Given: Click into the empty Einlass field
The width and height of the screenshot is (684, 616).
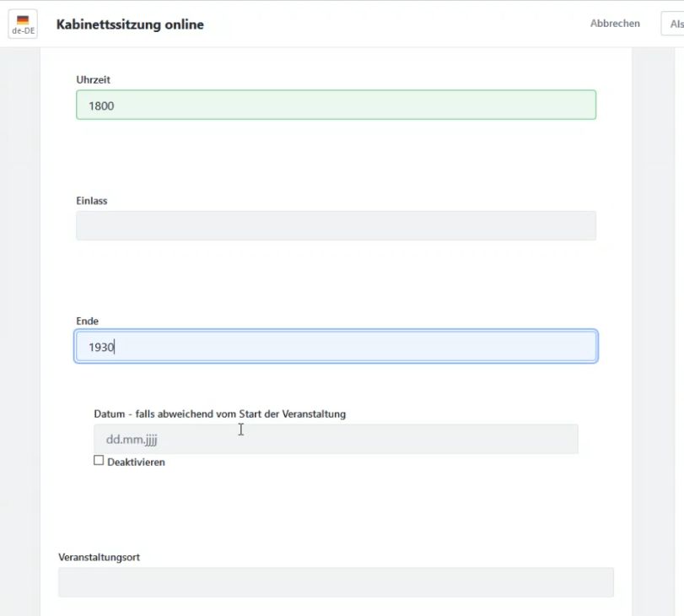Looking at the screenshot, I should click(x=336, y=225).
